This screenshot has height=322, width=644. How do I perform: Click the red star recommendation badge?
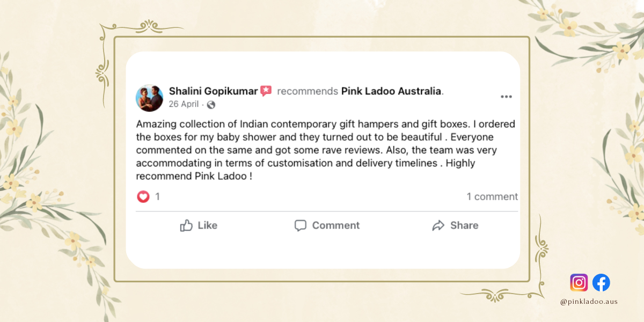tap(266, 91)
